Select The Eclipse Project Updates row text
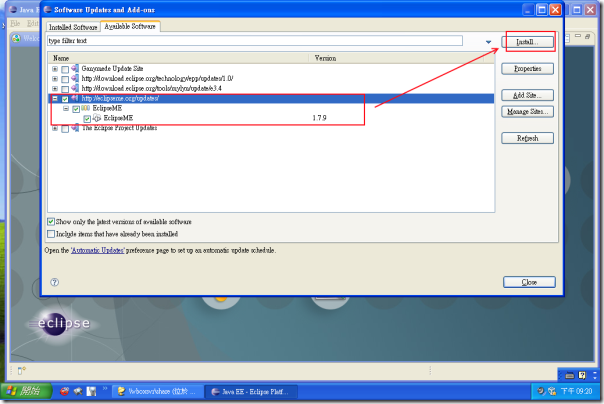The image size is (604, 404). [x=119, y=128]
